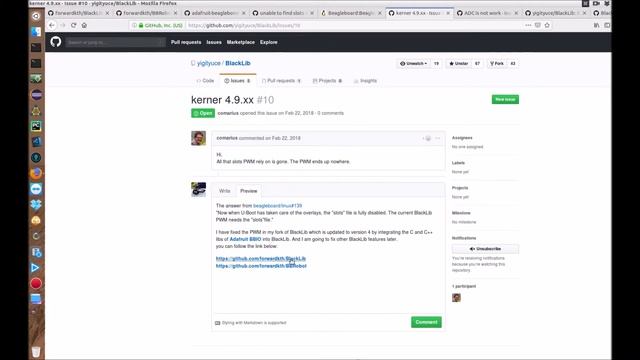This screenshot has height=360, width=640.
Task: Launch Firefox from the dock
Action: 36,173
